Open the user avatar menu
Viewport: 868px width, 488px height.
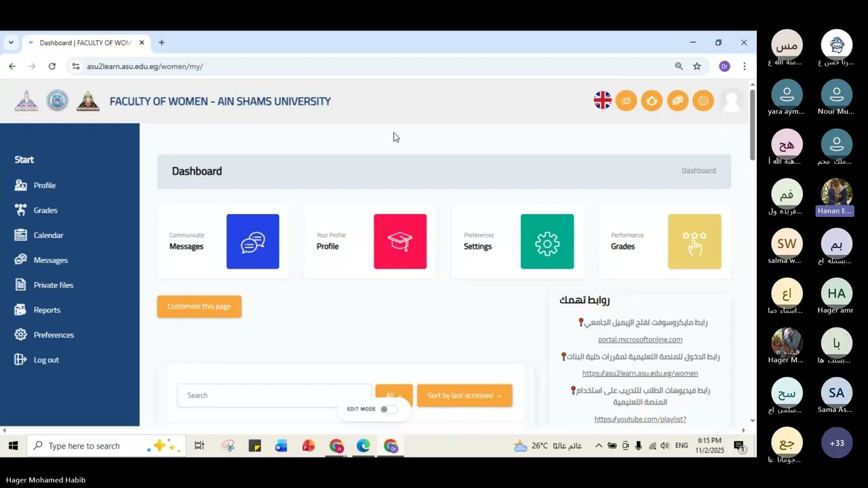click(732, 101)
